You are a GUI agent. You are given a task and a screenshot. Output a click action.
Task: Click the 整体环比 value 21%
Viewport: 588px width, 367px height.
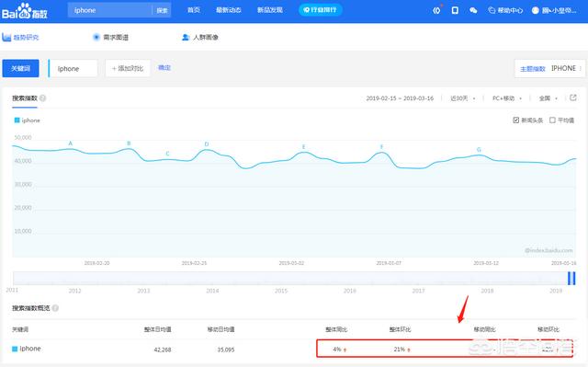[400, 350]
